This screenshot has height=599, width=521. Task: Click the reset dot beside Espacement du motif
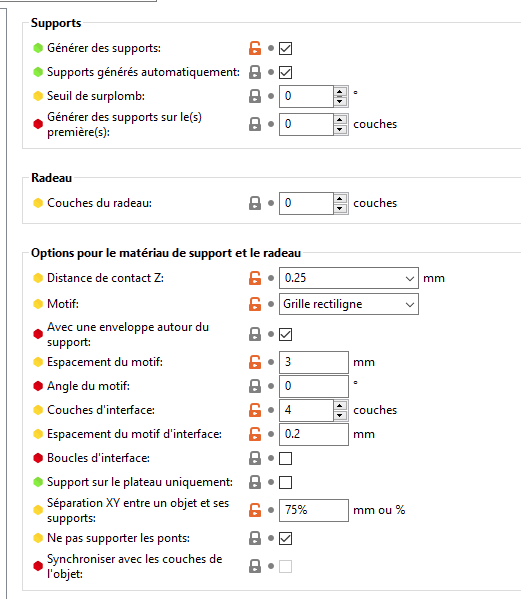click(271, 362)
